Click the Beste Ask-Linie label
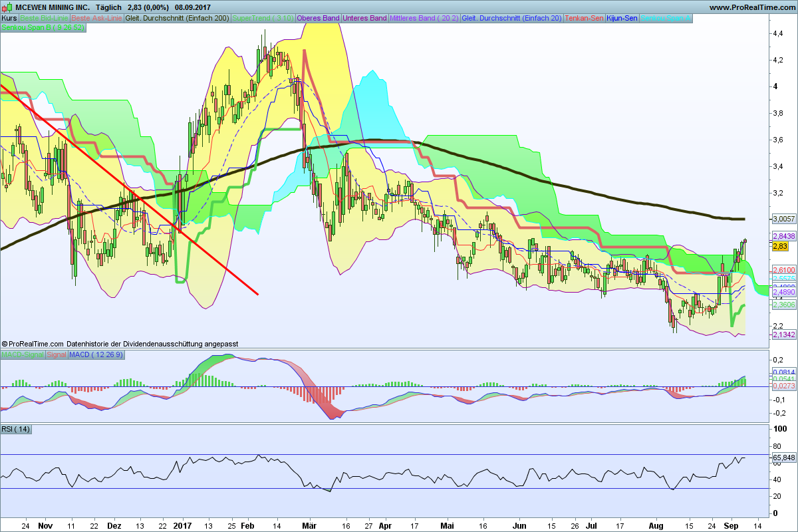The image size is (798, 532). point(96,18)
